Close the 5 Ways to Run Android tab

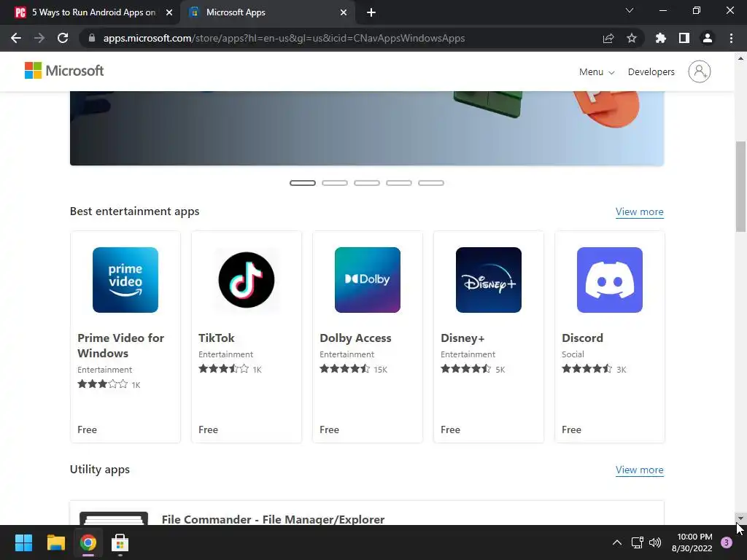tap(169, 13)
